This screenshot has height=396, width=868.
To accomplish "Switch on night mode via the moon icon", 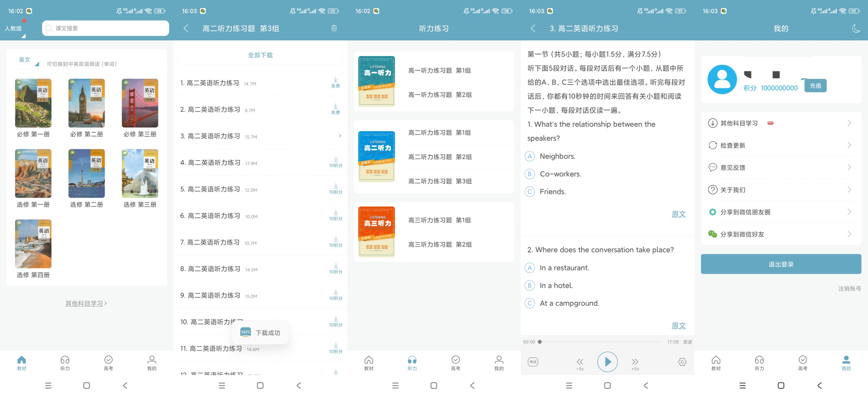I will tap(856, 28).
